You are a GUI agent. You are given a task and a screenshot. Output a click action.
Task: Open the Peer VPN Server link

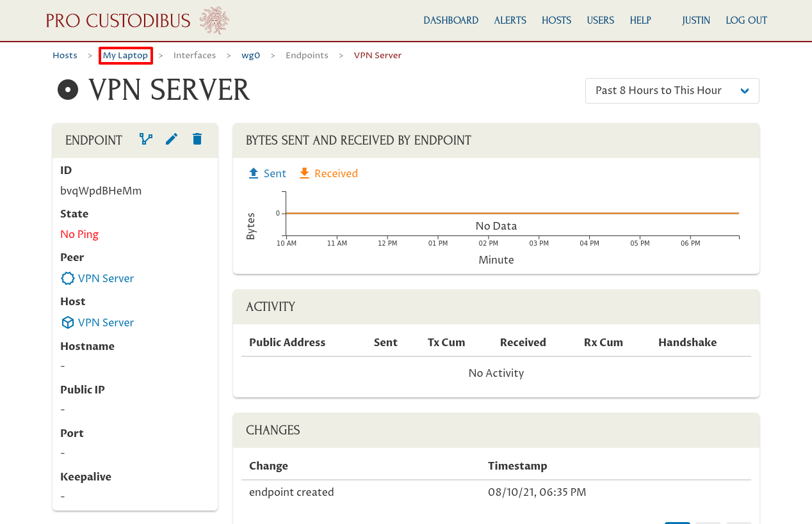click(x=106, y=278)
